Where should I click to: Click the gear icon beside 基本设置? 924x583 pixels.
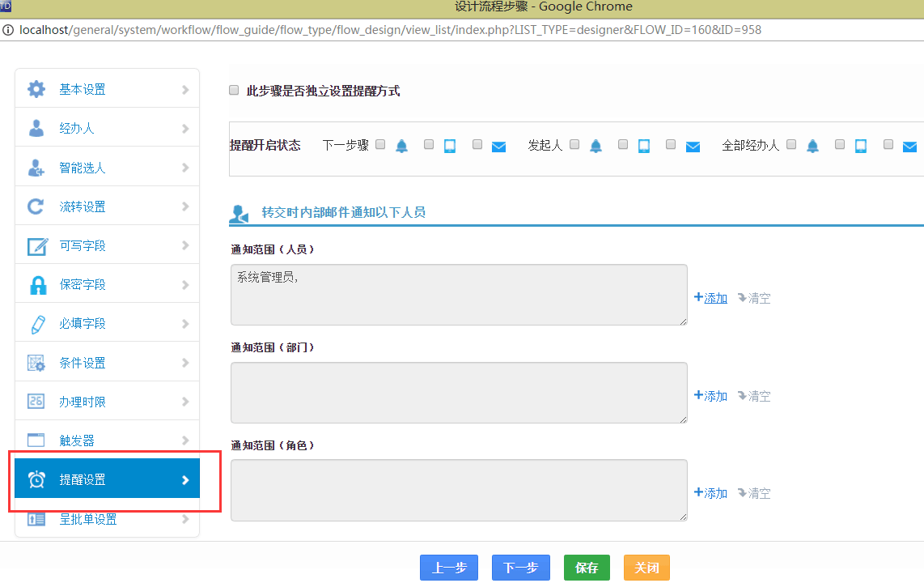pos(36,89)
